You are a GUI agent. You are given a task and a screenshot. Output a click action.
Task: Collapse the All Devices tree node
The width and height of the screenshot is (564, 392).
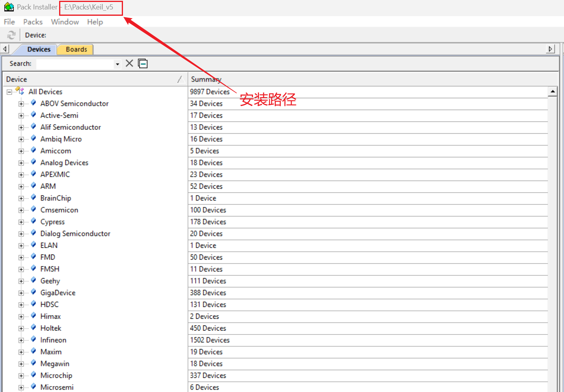click(x=9, y=92)
